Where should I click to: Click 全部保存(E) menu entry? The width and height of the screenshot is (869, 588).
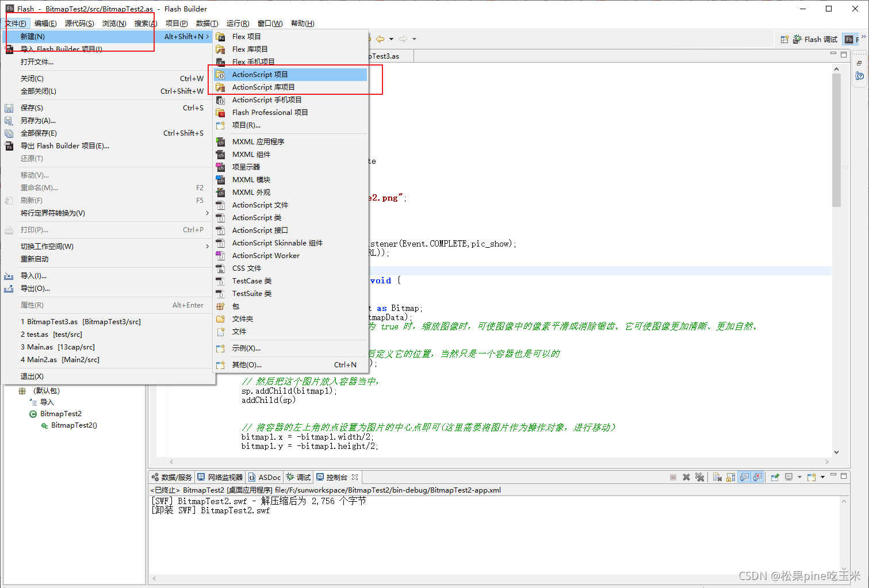pyautogui.click(x=108, y=133)
